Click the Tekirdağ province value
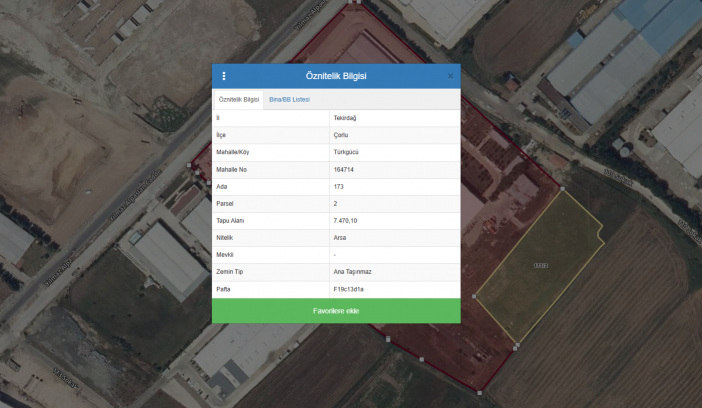 coord(344,118)
